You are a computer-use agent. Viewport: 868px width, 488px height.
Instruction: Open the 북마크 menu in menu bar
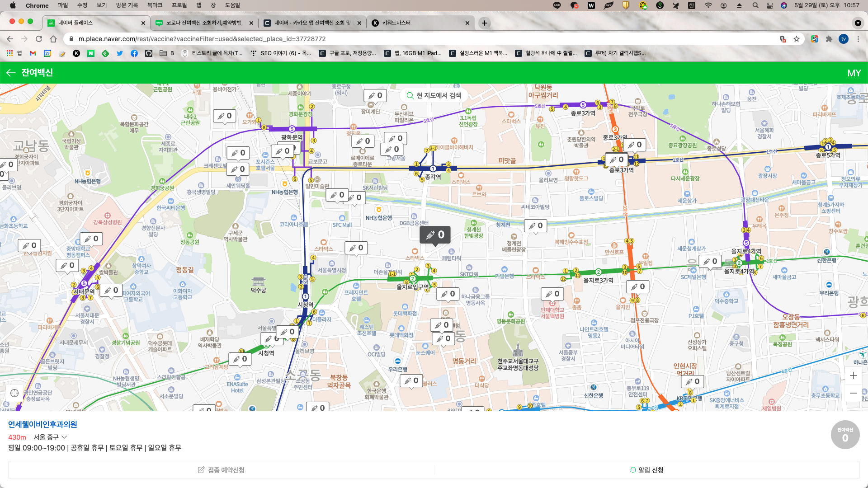[x=154, y=5]
